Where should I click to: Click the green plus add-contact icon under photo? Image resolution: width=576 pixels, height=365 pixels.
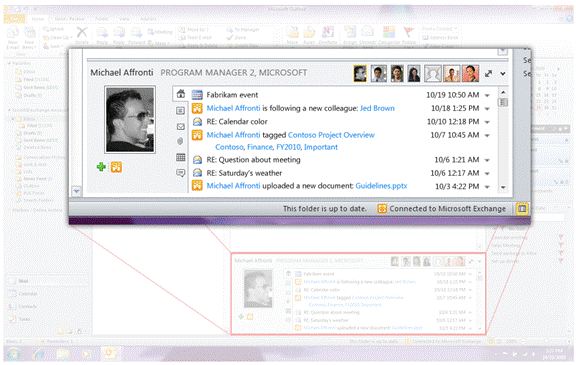pos(101,167)
